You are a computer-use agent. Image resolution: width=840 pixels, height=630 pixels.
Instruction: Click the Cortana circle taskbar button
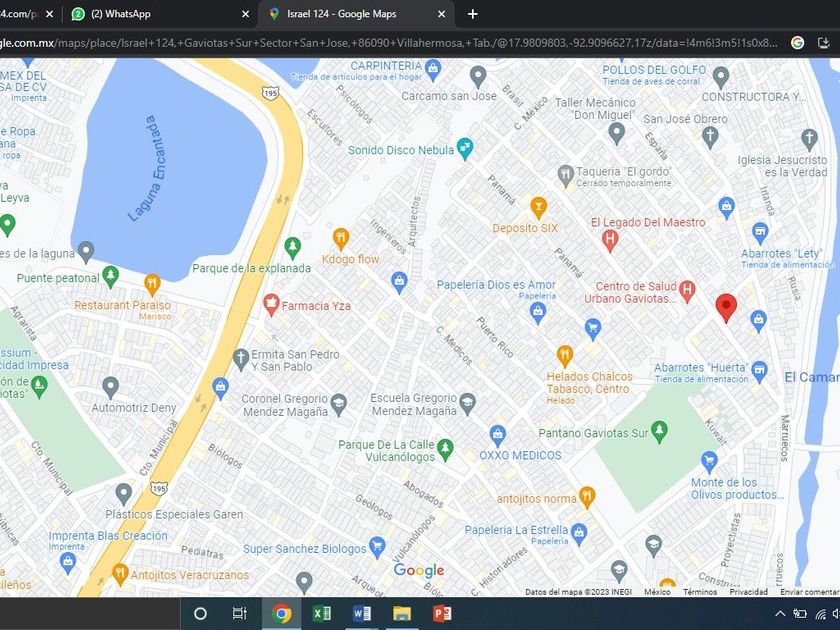click(200, 613)
